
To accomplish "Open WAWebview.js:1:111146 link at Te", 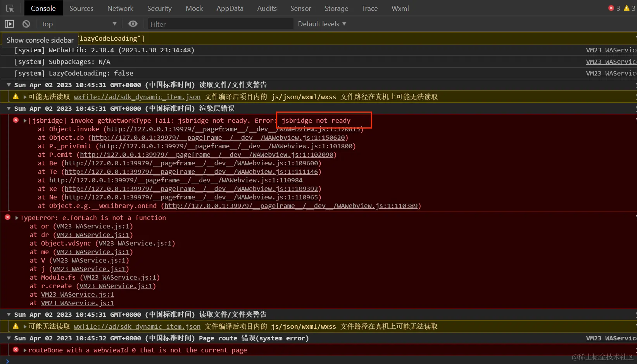I will click(x=192, y=172).
